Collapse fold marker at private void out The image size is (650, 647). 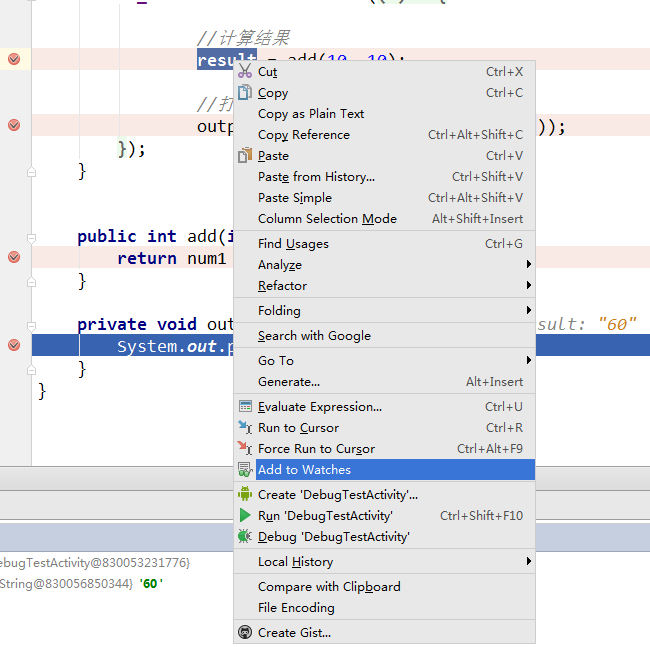32,326
